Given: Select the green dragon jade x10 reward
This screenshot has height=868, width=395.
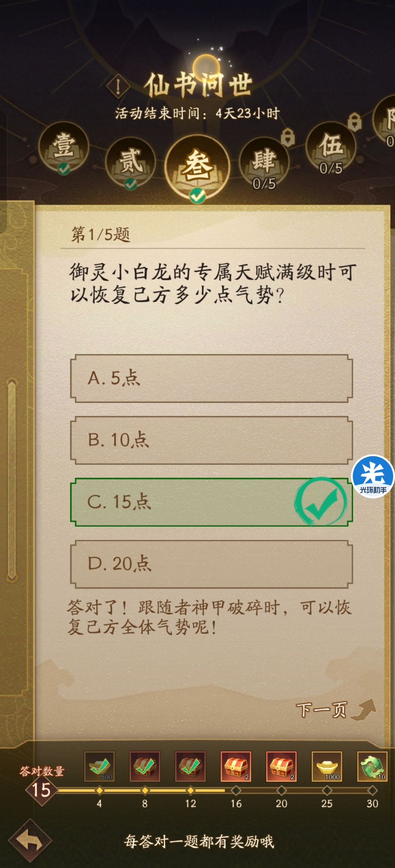Looking at the screenshot, I should [x=372, y=766].
